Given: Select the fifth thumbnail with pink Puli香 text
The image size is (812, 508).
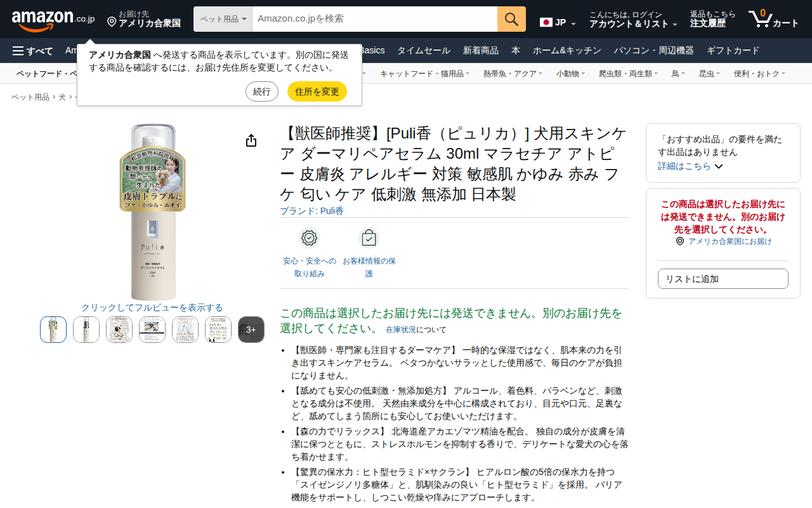Looking at the screenshot, I should 185,330.
